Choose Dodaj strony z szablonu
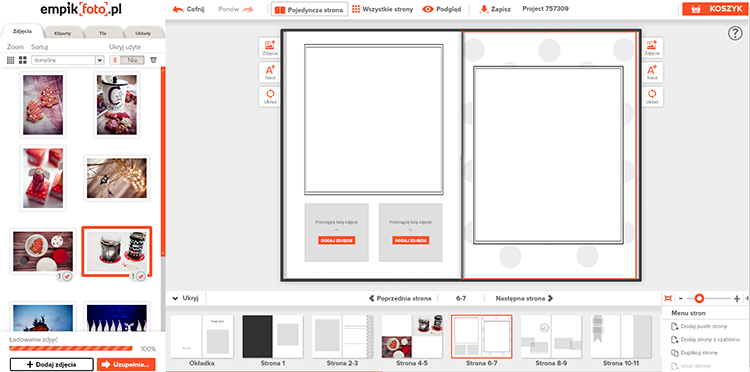The height and width of the screenshot is (372, 750). tap(706, 340)
